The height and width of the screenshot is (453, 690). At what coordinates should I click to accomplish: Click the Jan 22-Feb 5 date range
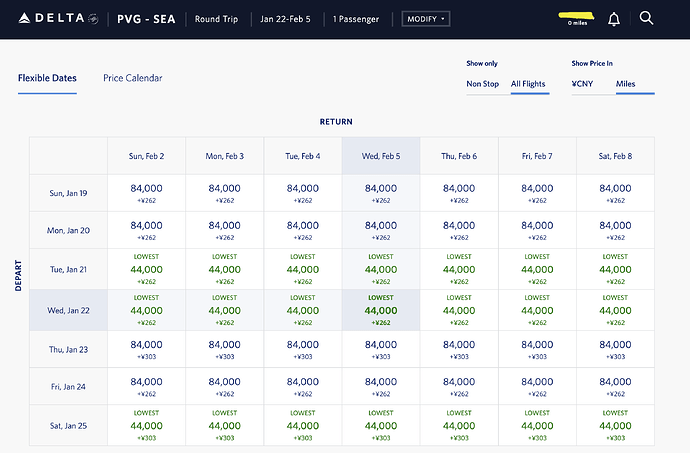(287, 19)
